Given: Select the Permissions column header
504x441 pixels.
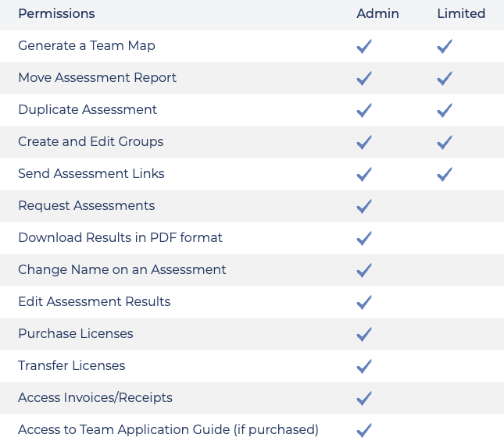Looking at the screenshot, I should tap(56, 13).
